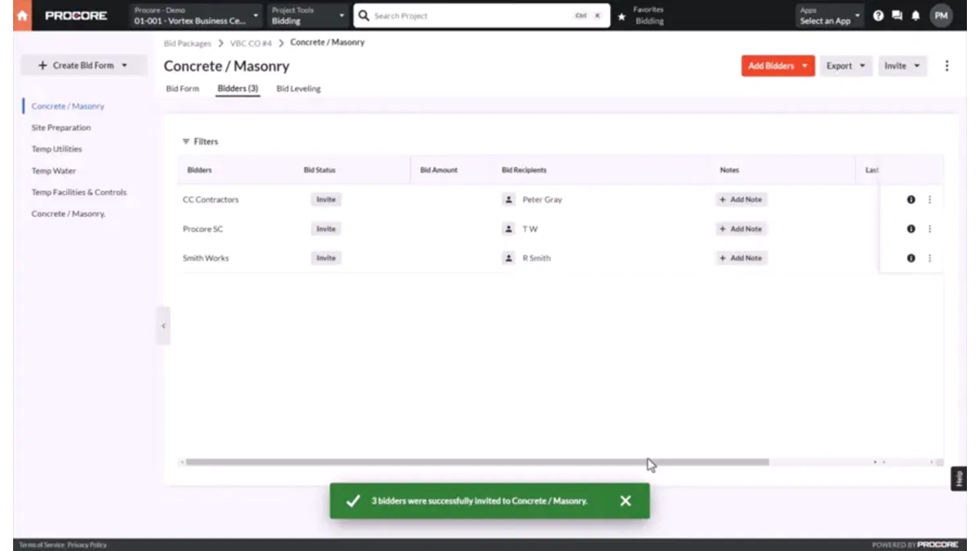The width and height of the screenshot is (980, 551).
Task: Open Favorites Bidding shortcut
Action: [x=648, y=16]
